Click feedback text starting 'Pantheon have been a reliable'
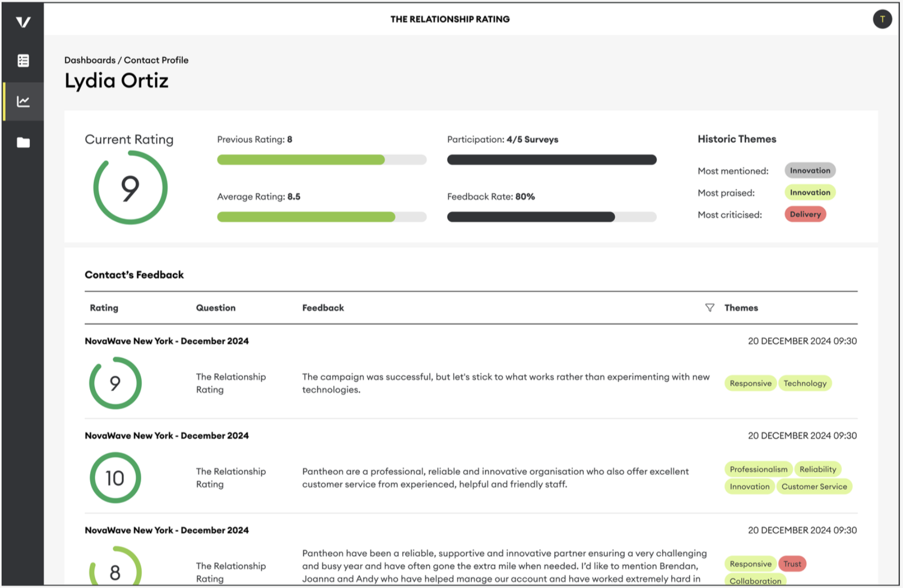The width and height of the screenshot is (903, 588). point(505,566)
